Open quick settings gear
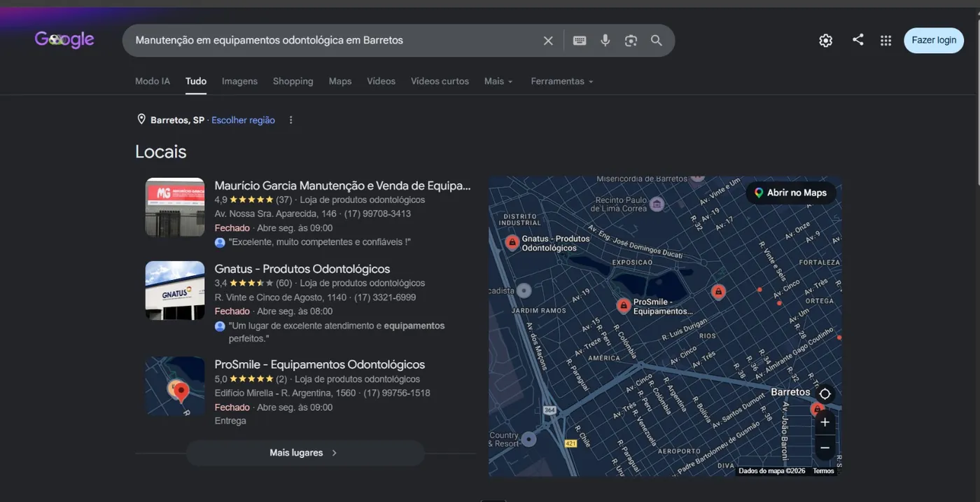This screenshot has width=980, height=502. pyautogui.click(x=826, y=41)
